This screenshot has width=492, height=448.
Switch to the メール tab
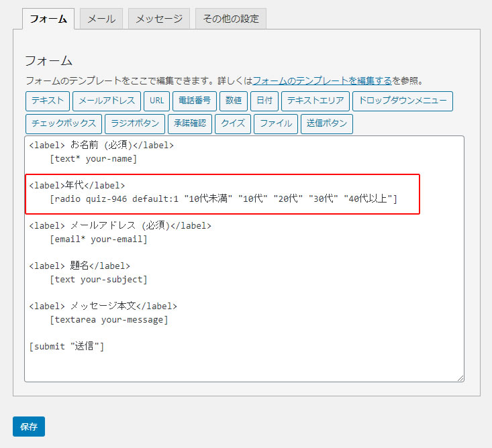point(101,19)
